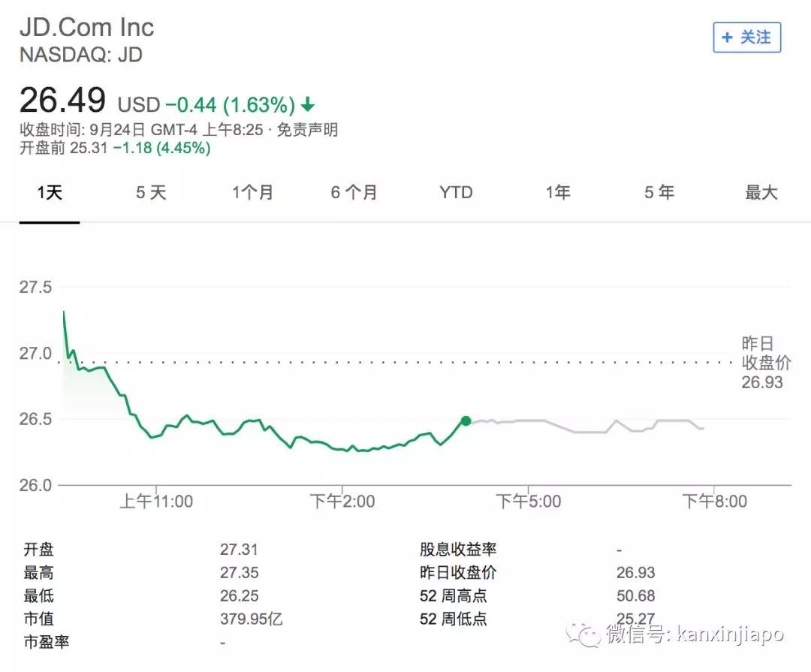Select the 1天 time range tab
The height and width of the screenshot is (672, 811).
50,193
